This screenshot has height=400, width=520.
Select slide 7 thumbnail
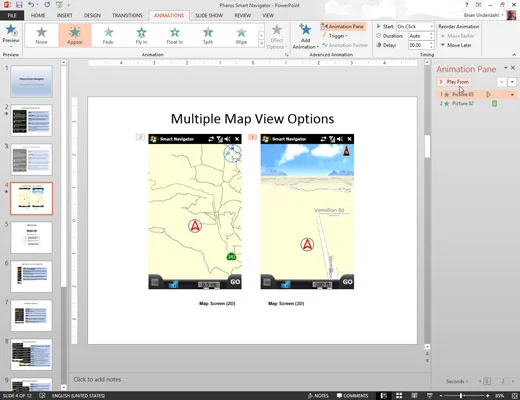(x=31, y=316)
